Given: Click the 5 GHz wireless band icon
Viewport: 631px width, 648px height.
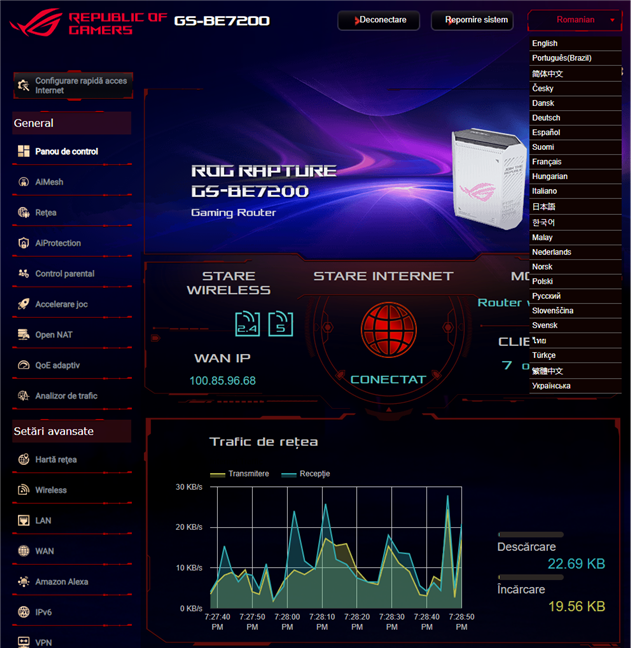Looking at the screenshot, I should pyautogui.click(x=281, y=324).
